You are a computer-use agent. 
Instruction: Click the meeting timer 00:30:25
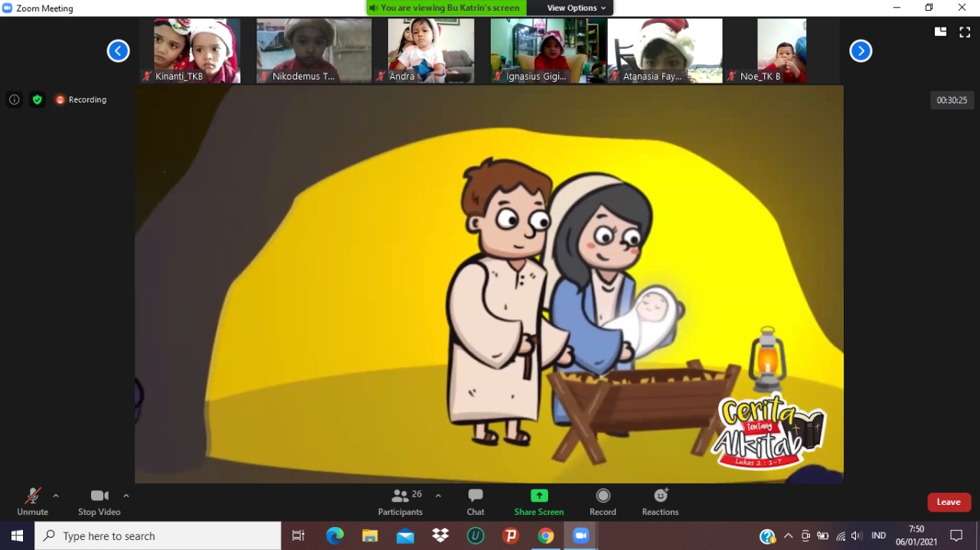pos(952,100)
